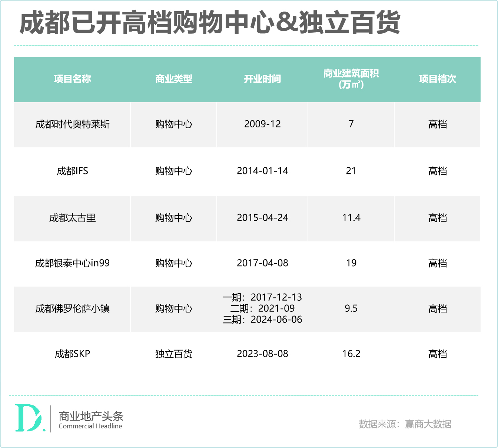Select the 成都IFS cell
The height and width of the screenshot is (448, 498).
tap(72, 171)
